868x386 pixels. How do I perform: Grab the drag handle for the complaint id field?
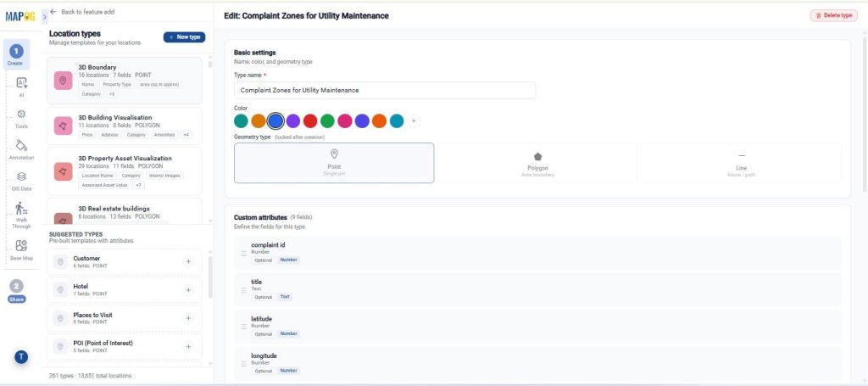243,253
